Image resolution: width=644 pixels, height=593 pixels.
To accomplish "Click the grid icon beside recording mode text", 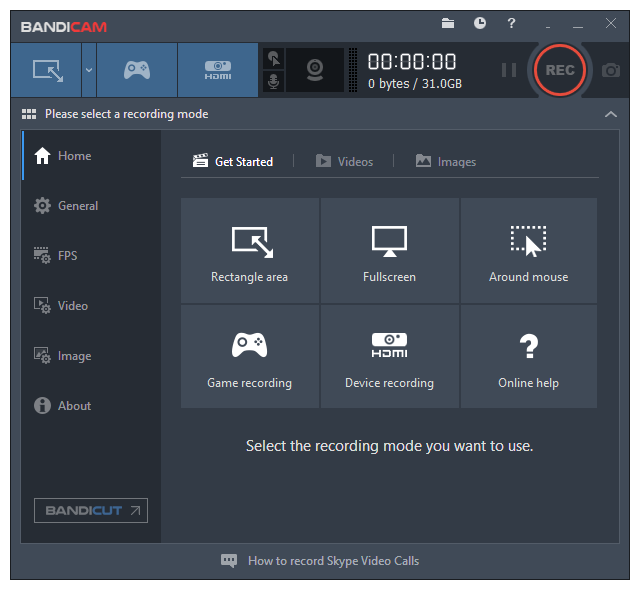I will point(29,114).
